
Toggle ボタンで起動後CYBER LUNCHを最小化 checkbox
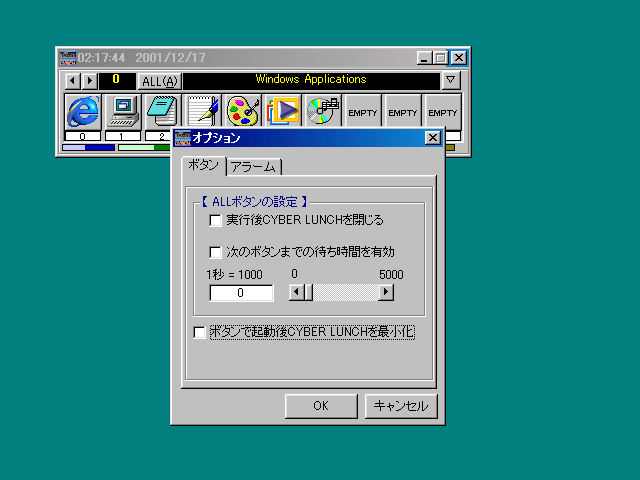click(199, 332)
